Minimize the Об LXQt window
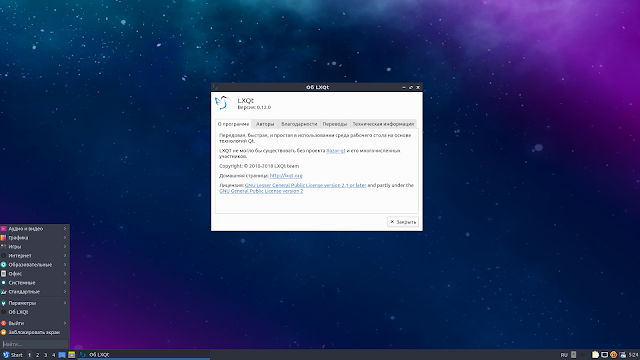640x360 pixels. tap(404, 87)
